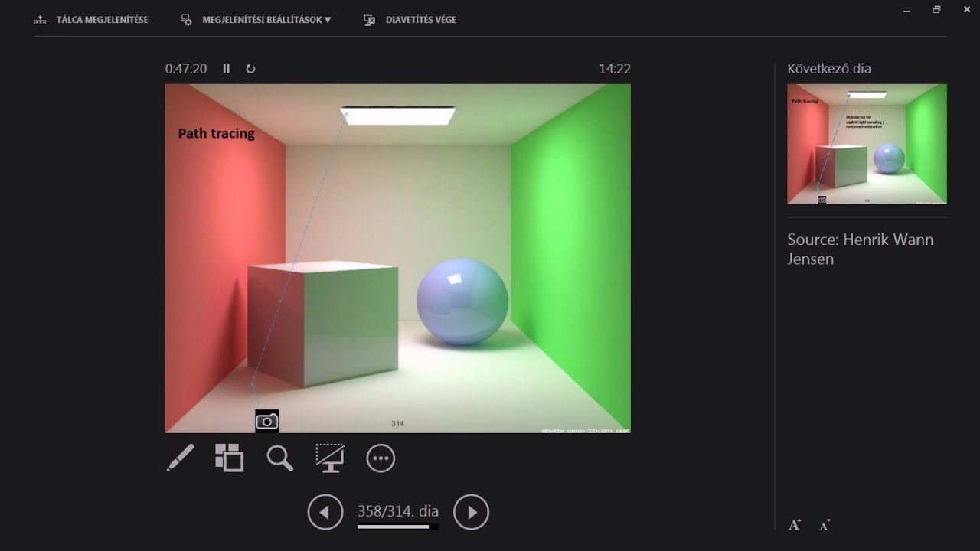Black out the slideshow screen
Viewport: 980px width, 551px height.
330,458
